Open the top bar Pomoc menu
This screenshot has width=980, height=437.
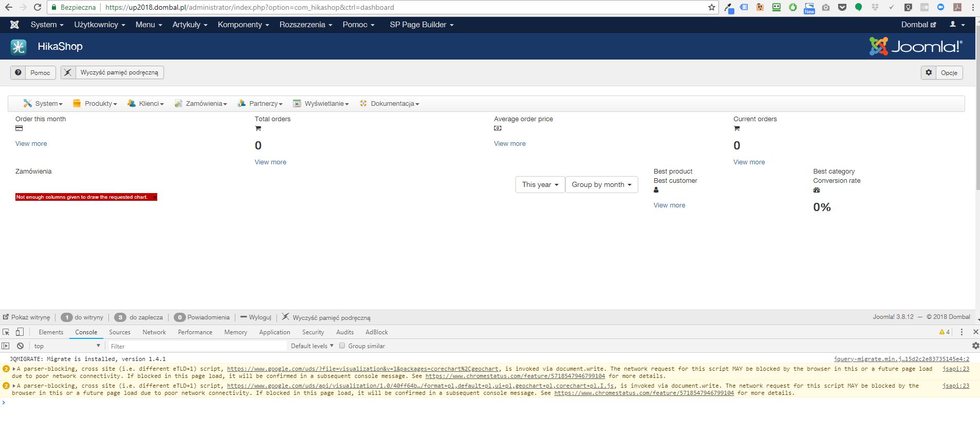coord(359,25)
